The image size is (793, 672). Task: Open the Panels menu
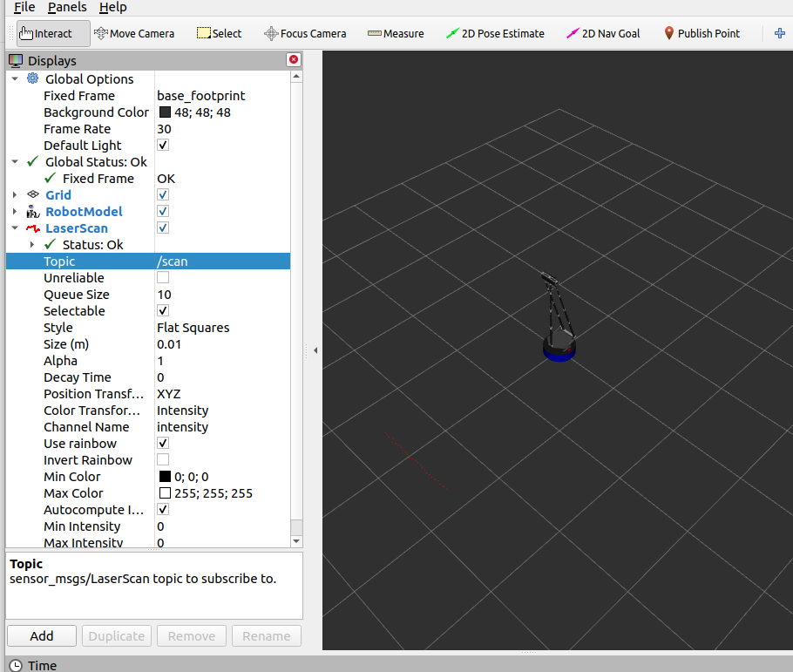[x=67, y=7]
